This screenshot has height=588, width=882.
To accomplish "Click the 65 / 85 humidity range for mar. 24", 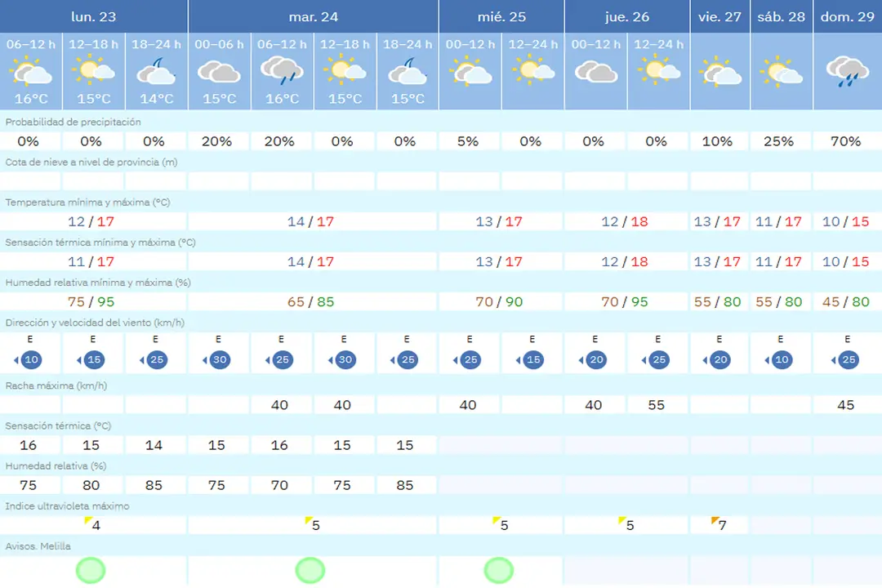I will click(310, 302).
